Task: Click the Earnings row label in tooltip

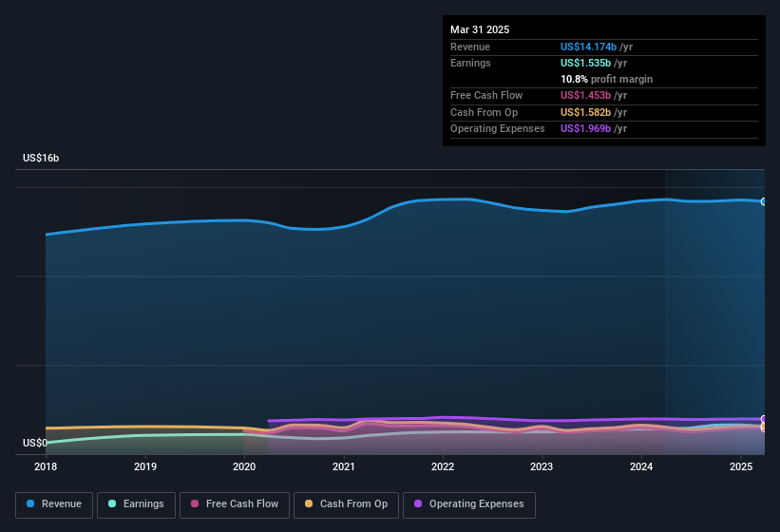Action: pyautogui.click(x=470, y=63)
